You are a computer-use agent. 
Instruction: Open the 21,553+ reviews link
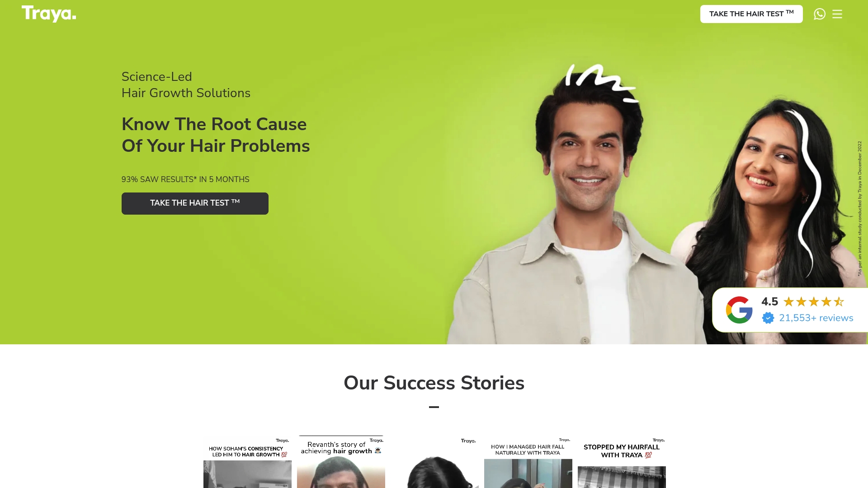816,318
